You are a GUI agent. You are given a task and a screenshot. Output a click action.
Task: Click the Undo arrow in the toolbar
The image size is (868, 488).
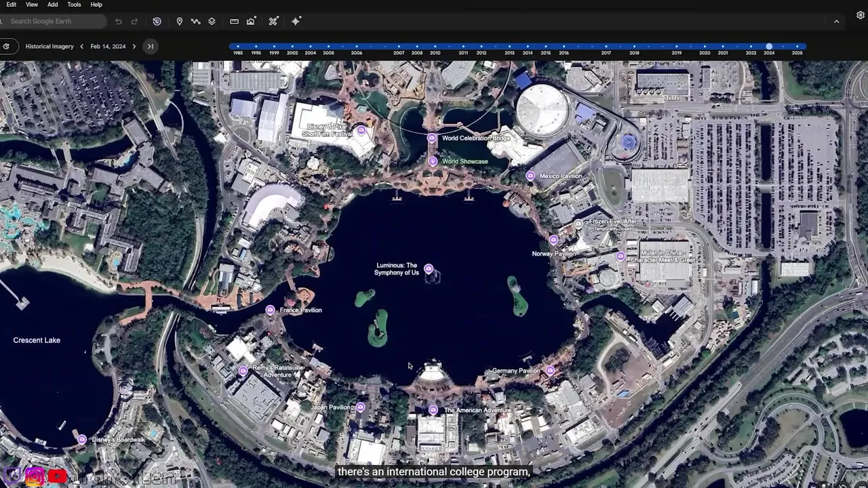[x=119, y=22]
